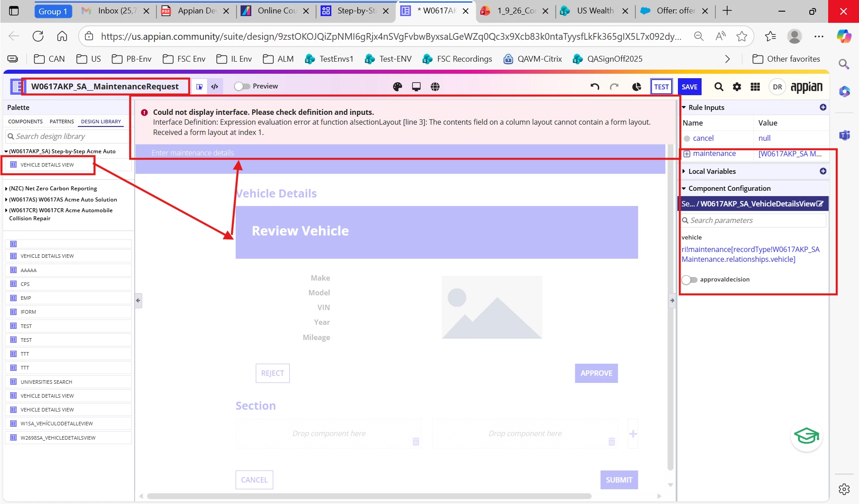Select the W2698SA_VEHICLEDETAILSVIEW library item

tap(68, 438)
